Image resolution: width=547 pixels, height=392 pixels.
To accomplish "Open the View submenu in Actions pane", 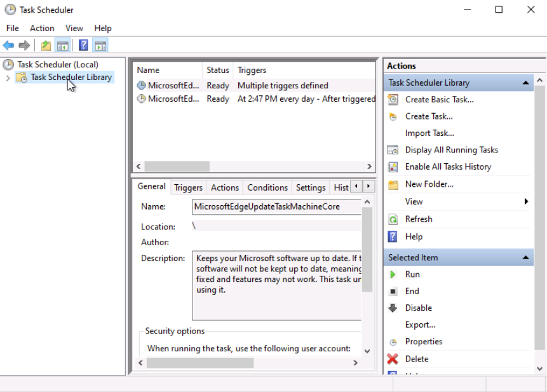I will click(414, 201).
